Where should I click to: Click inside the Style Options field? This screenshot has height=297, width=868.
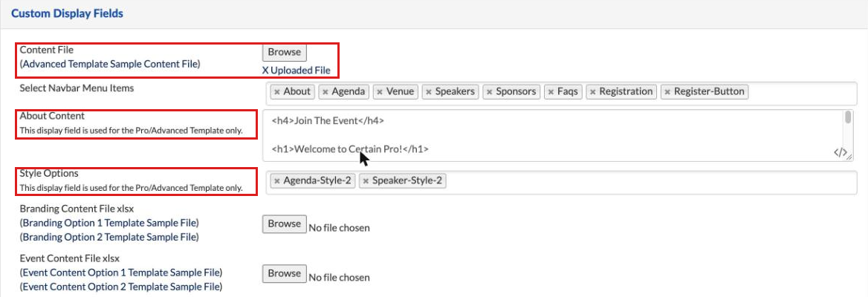coord(561,183)
